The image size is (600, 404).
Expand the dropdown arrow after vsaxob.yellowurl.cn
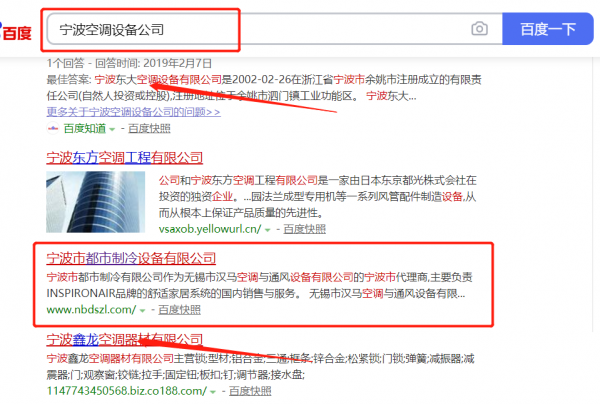coord(267,230)
